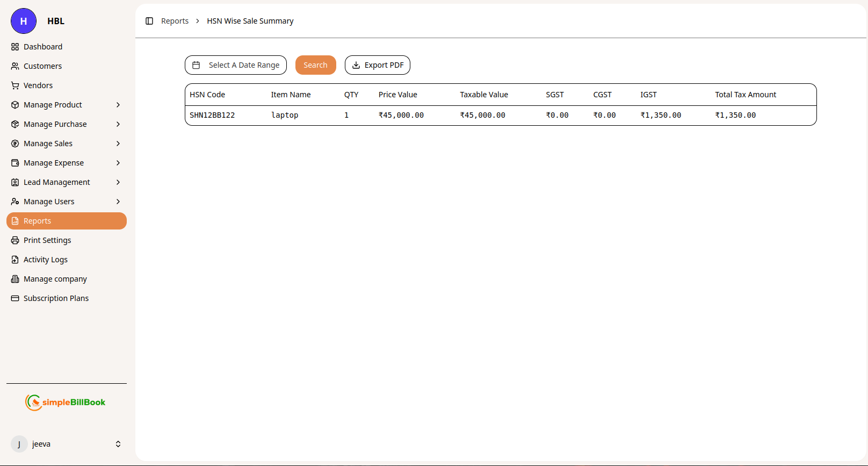Open Print Settings page
Image resolution: width=868 pixels, height=466 pixels.
point(47,240)
